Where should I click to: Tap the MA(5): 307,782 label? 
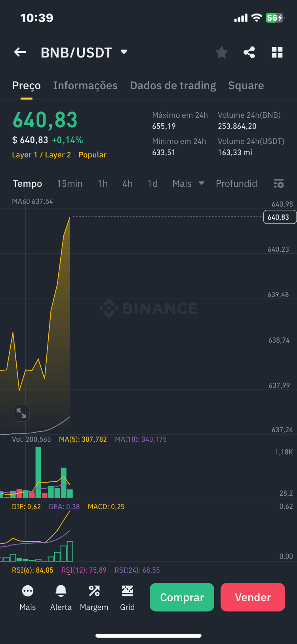(x=83, y=439)
